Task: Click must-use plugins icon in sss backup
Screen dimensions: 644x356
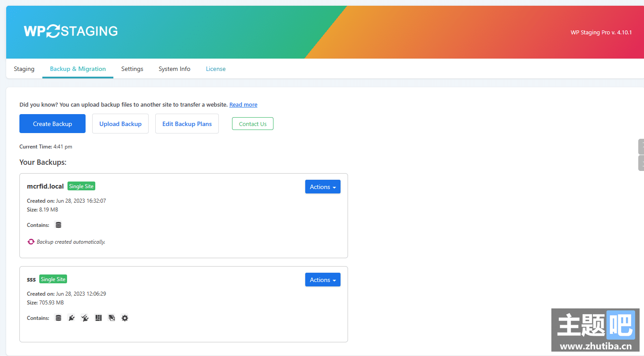Action: 85,318
